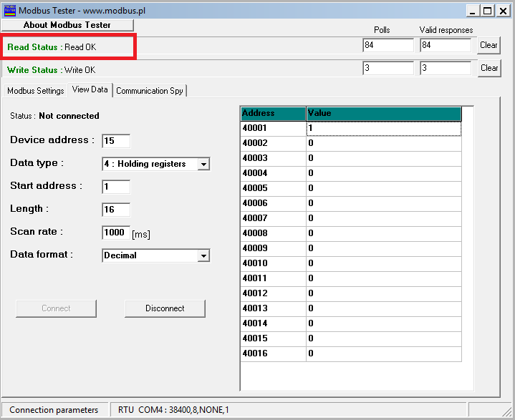Click the Address column header
The height and width of the screenshot is (420, 515).
(x=274, y=114)
